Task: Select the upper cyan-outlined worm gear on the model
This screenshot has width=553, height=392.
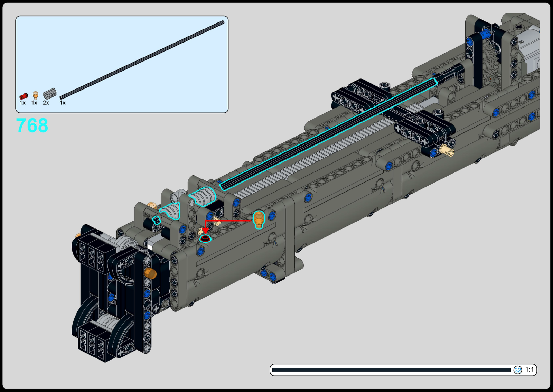Action: [x=204, y=196]
